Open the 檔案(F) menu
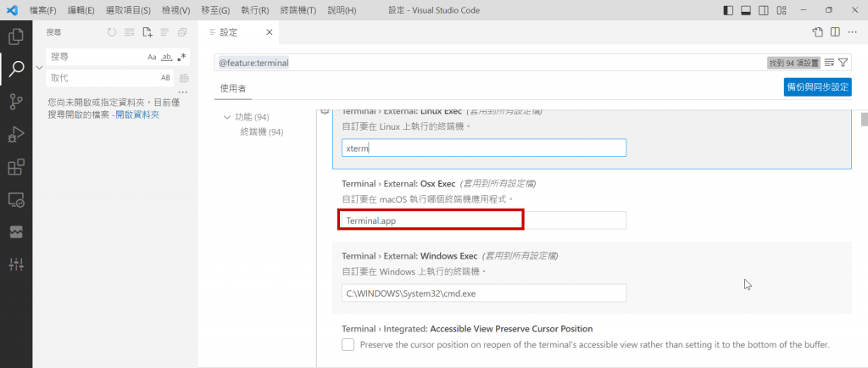 coord(43,10)
